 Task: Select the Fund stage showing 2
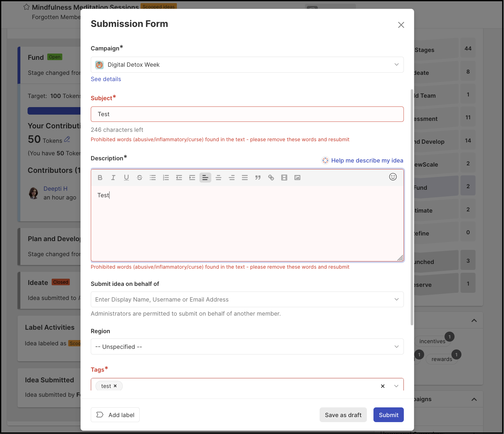point(444,187)
